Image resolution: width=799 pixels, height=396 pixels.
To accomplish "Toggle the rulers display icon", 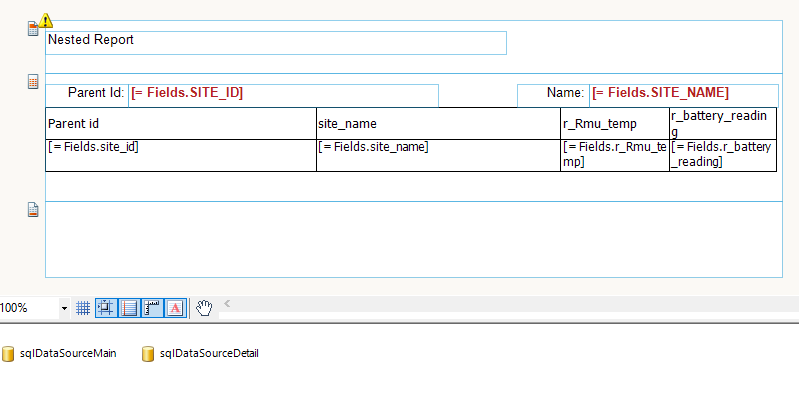I will coord(152,308).
